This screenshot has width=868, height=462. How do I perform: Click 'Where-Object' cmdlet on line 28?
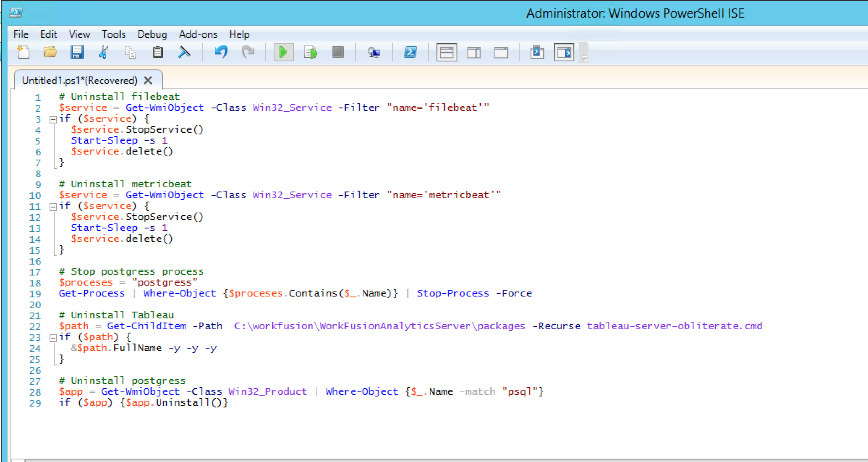click(362, 391)
